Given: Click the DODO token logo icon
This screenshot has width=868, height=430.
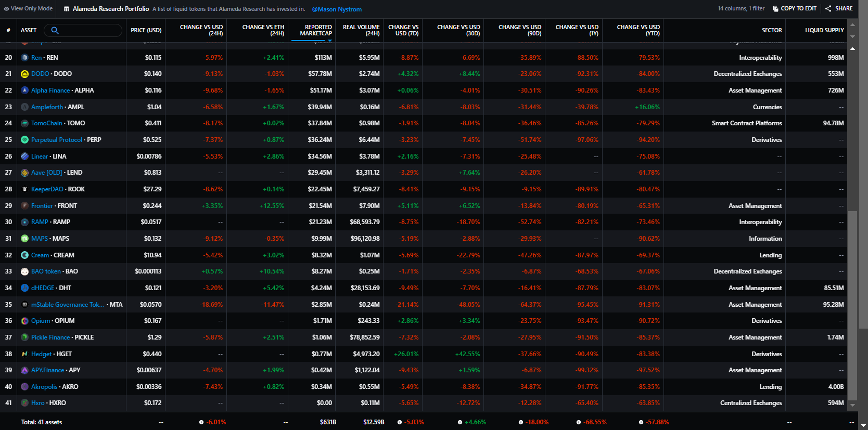Looking at the screenshot, I should (24, 74).
